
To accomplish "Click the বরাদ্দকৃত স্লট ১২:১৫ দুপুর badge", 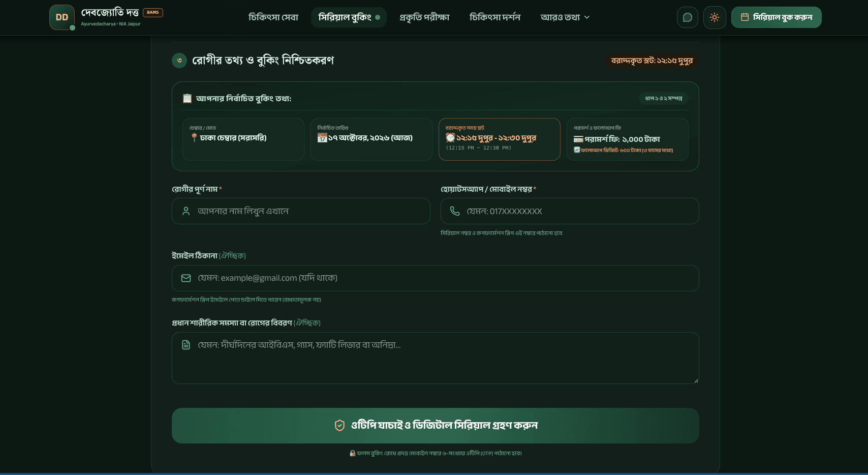I will pos(652,61).
